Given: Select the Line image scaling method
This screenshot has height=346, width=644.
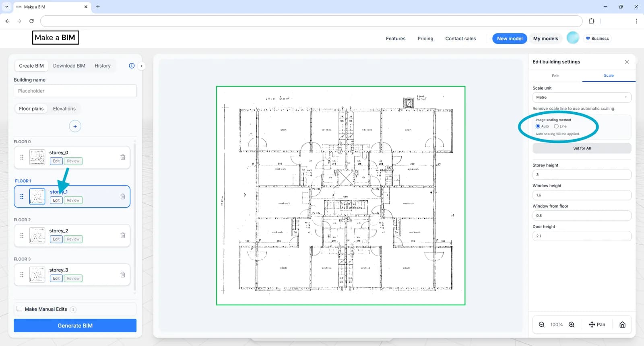Looking at the screenshot, I should point(556,126).
